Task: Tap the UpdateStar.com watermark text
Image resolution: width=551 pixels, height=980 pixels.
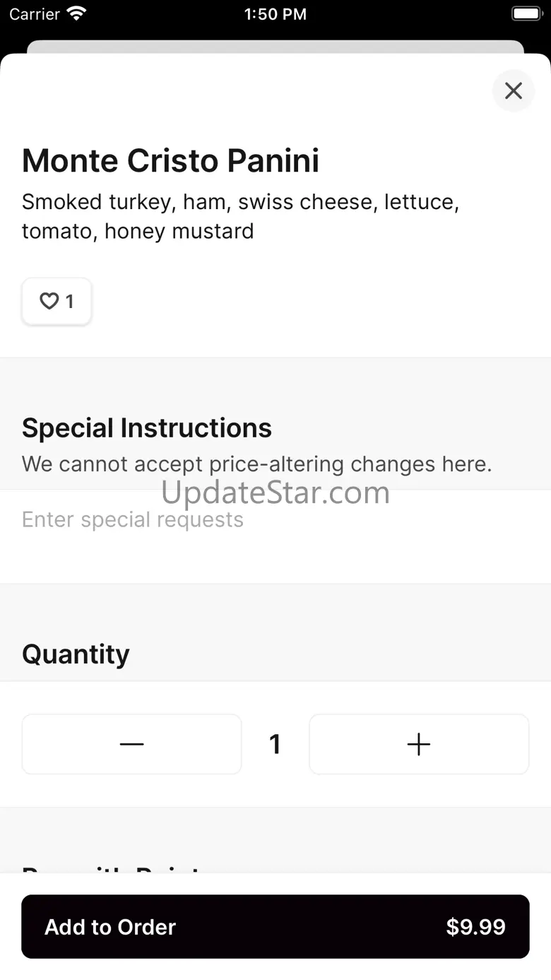Action: pos(275,492)
